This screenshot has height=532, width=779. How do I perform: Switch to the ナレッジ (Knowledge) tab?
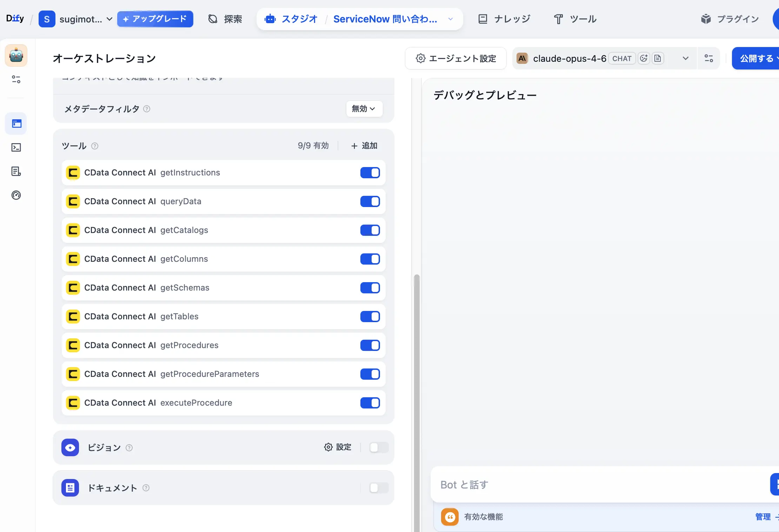(x=504, y=19)
